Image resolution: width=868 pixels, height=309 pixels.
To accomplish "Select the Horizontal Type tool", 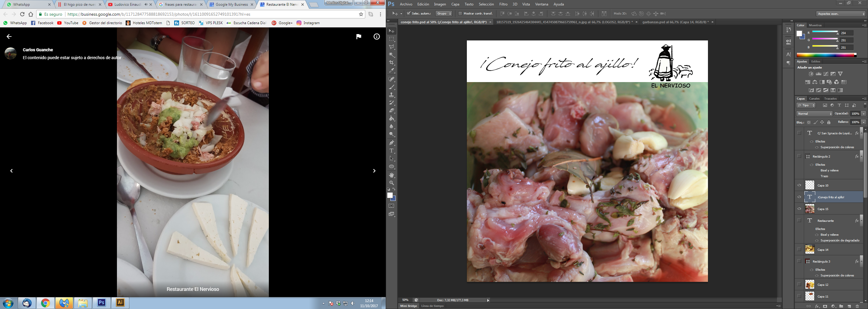I will [392, 151].
